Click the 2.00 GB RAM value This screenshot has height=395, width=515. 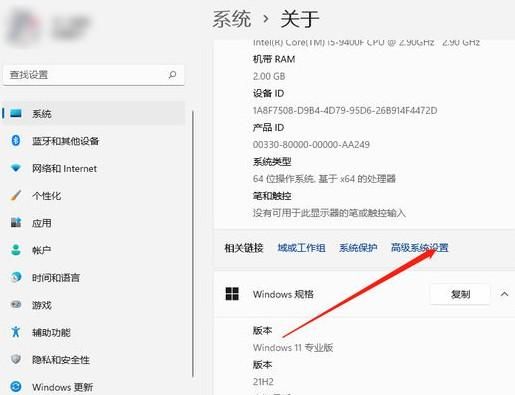point(269,76)
